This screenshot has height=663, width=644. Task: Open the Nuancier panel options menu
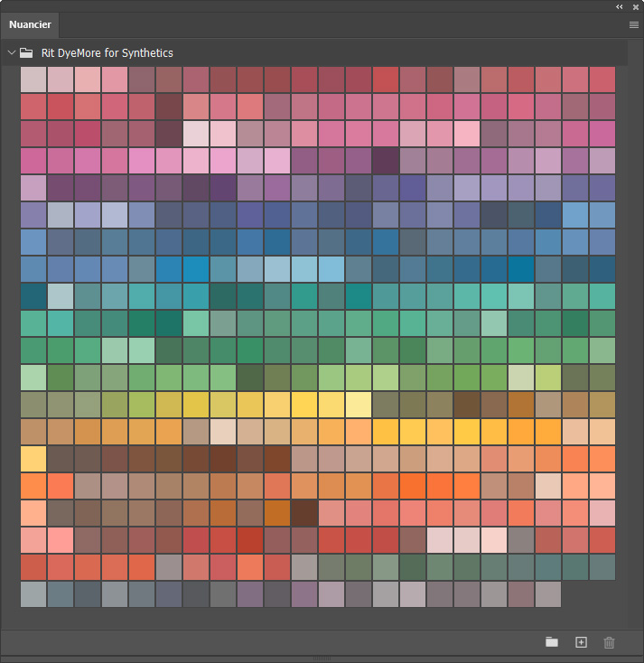point(633,25)
